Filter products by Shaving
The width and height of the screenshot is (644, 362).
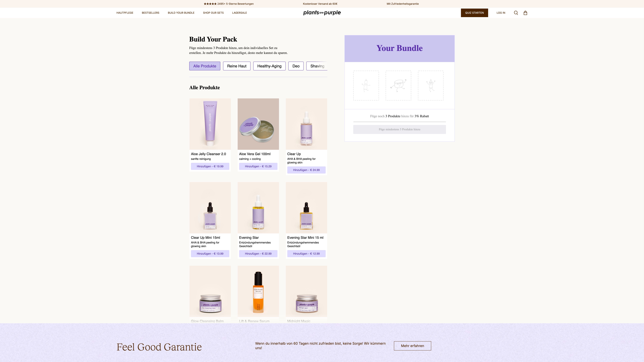[317, 66]
